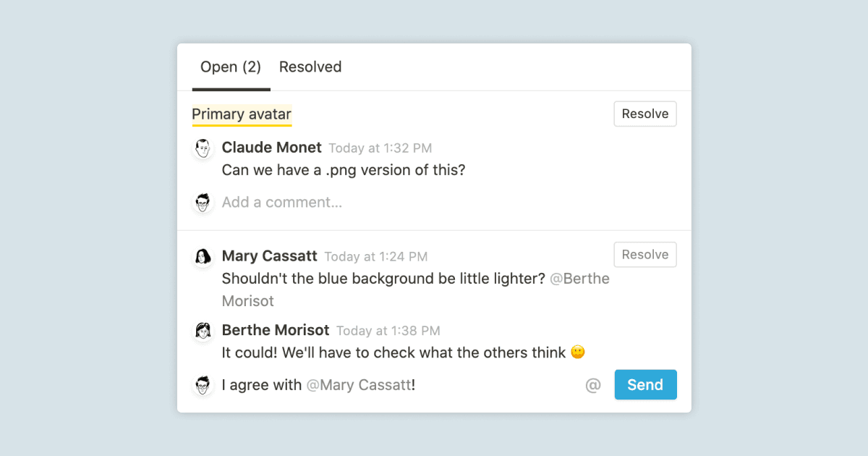The image size is (868, 456).
Task: Switch to the Resolved tab
Action: (310, 67)
